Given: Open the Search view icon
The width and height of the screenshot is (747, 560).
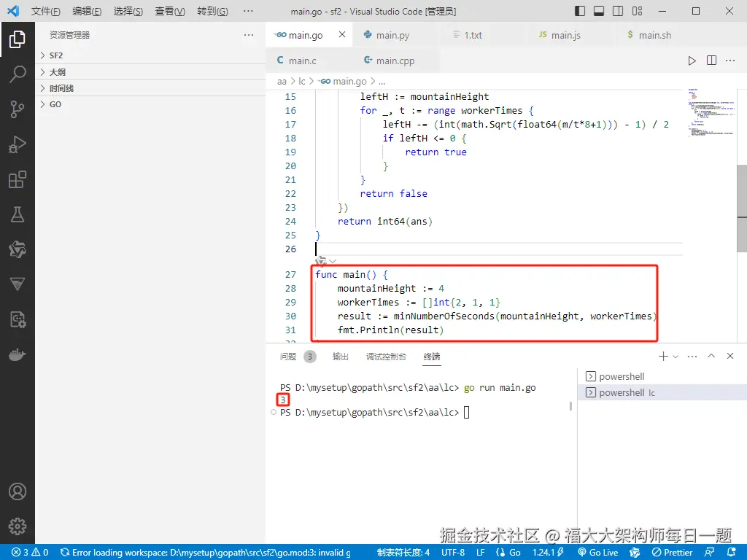Looking at the screenshot, I should tap(18, 74).
